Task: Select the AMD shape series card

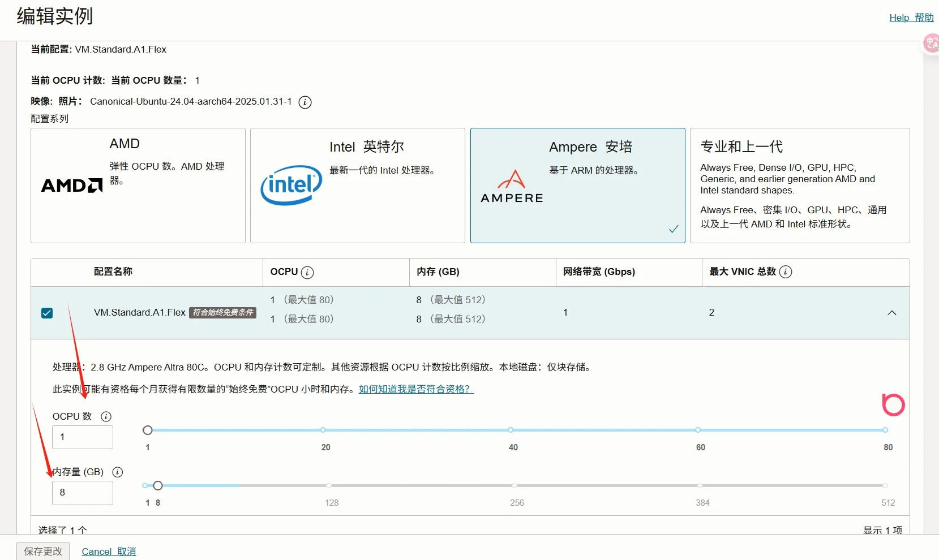Action: [x=138, y=186]
